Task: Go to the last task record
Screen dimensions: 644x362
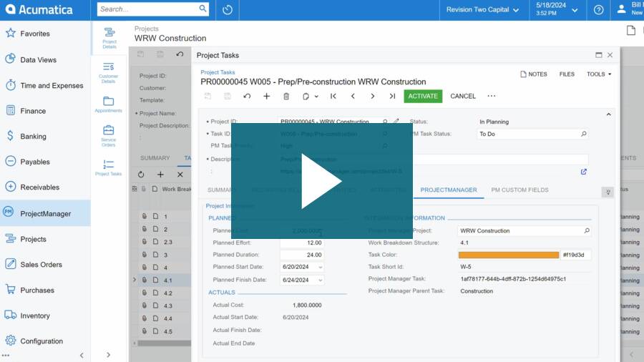Action: 392,96
